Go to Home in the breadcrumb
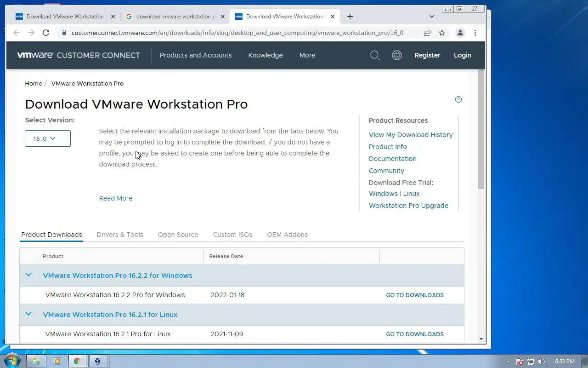Image resolution: width=588 pixels, height=368 pixels. coord(34,83)
